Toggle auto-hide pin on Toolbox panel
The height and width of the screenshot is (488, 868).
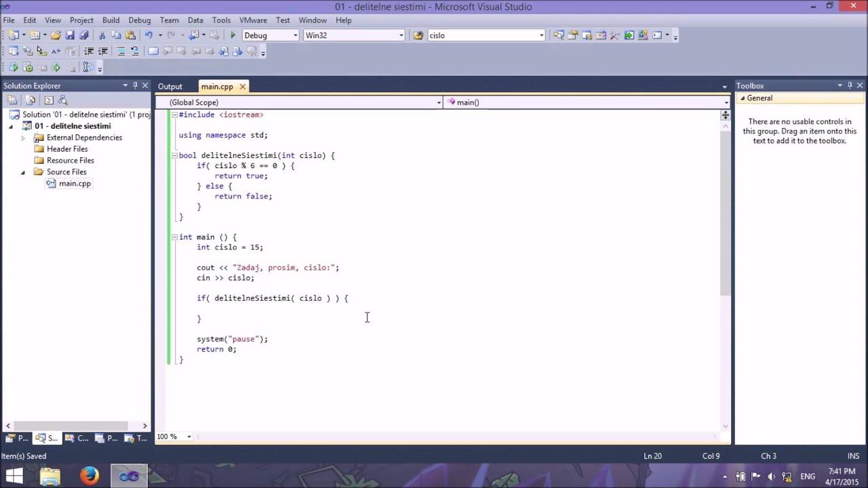tap(850, 85)
